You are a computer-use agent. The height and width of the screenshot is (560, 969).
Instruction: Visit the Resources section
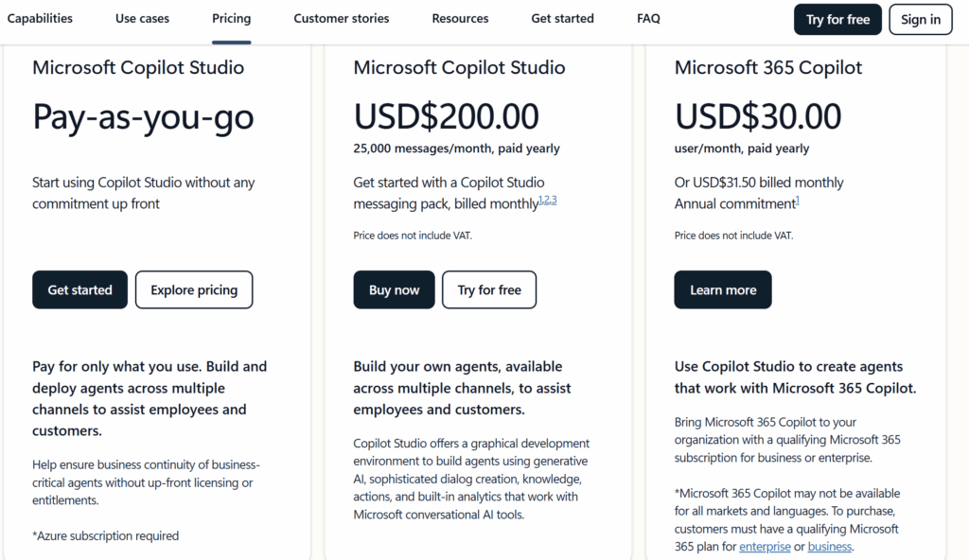point(460,18)
